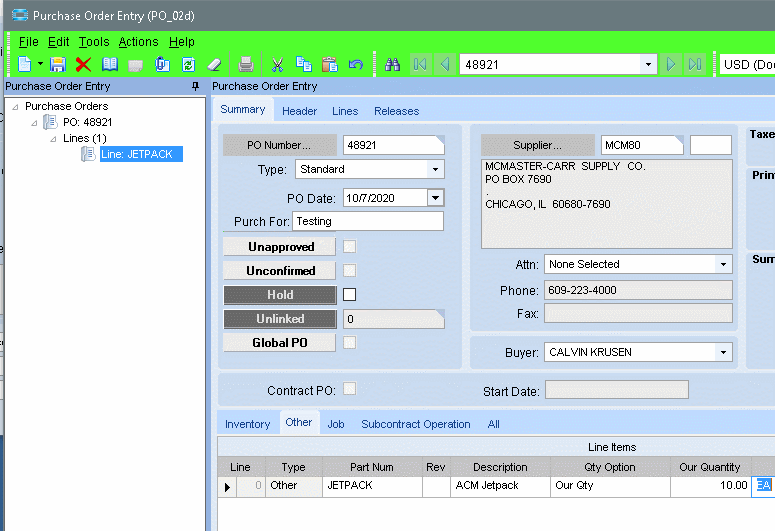This screenshot has width=775, height=531.
Task: Expand the PO Date calendar dropdown
Action: 434,198
